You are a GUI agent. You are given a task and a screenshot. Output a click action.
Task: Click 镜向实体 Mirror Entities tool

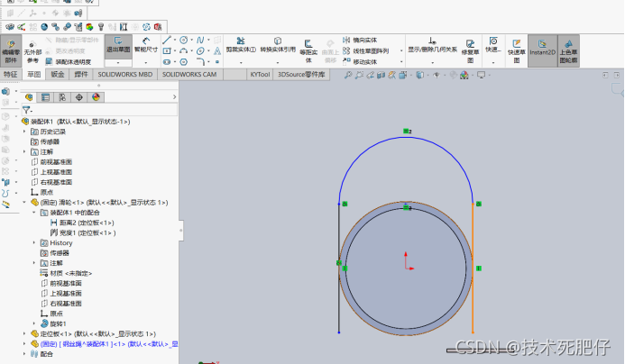coord(360,40)
